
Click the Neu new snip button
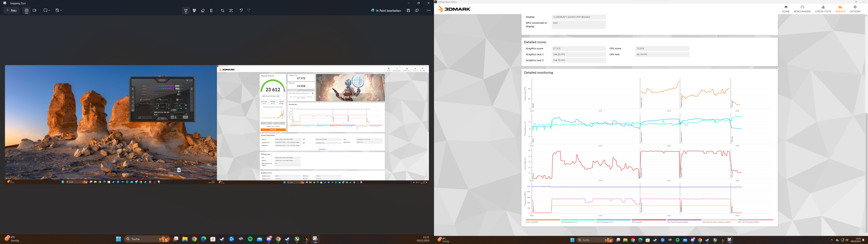[x=11, y=10]
